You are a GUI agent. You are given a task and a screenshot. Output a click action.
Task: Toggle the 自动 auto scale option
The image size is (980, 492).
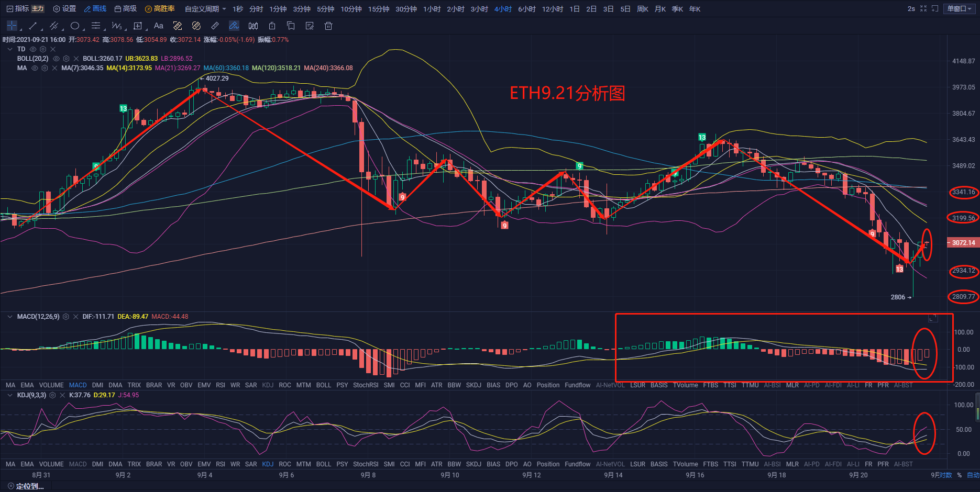tap(973, 475)
